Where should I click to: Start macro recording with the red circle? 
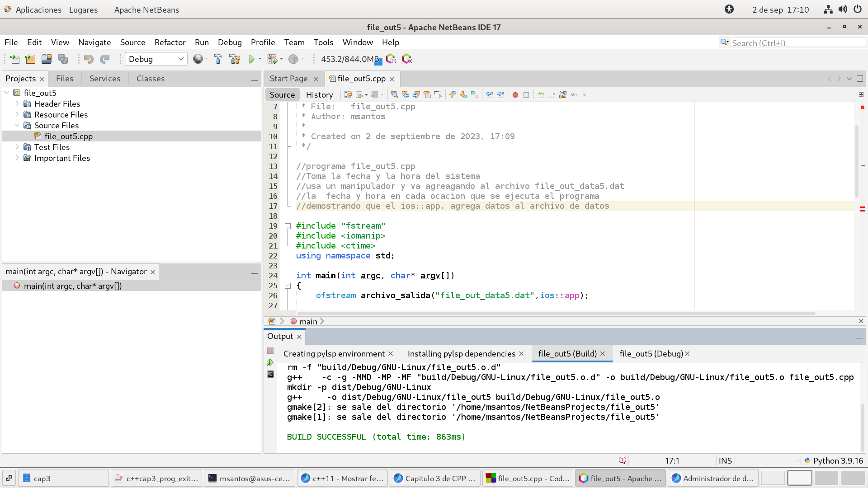coord(515,95)
